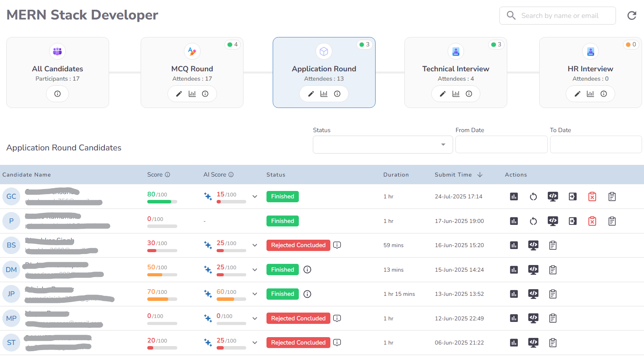
Task: Click the clipboard report icon in the last row
Action: tap(552, 343)
